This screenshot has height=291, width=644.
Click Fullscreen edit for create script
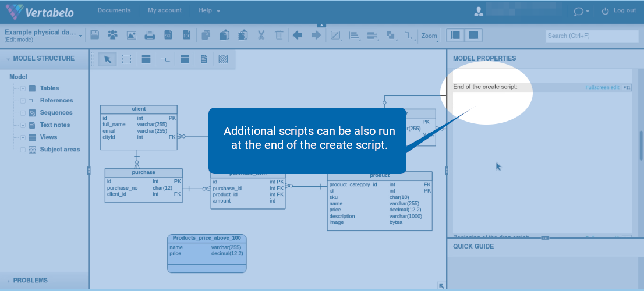point(602,87)
